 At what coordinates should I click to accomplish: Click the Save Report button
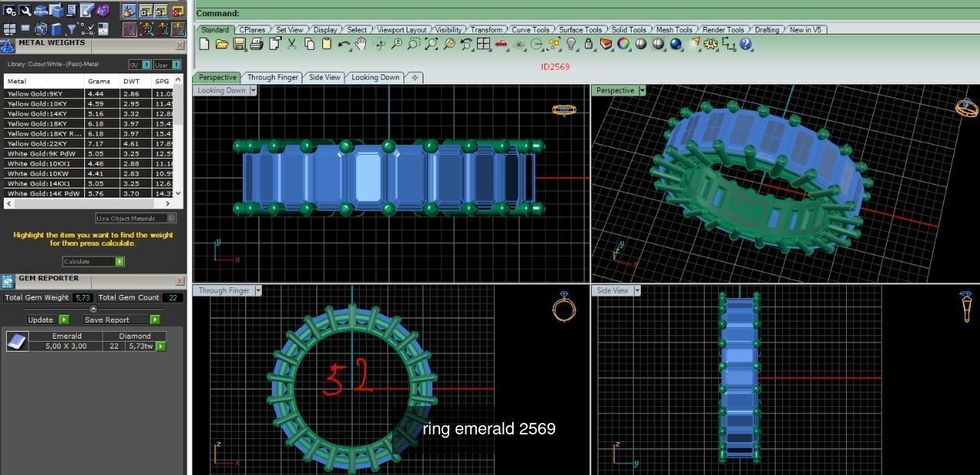click(x=121, y=319)
